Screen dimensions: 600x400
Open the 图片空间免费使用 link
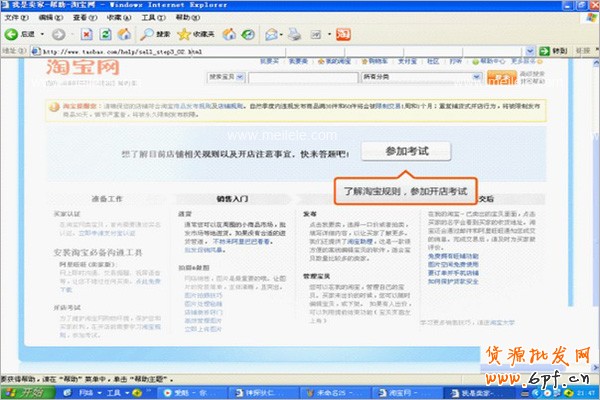pyautogui.click(x=453, y=264)
